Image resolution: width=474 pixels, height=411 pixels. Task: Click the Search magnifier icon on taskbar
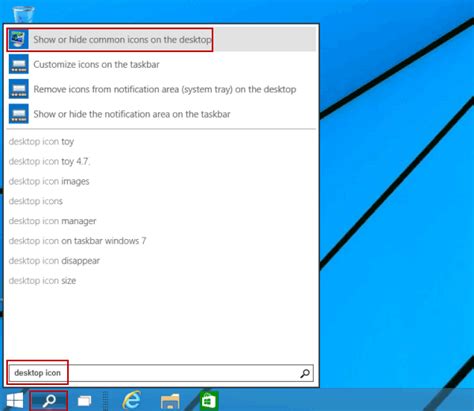coord(49,400)
